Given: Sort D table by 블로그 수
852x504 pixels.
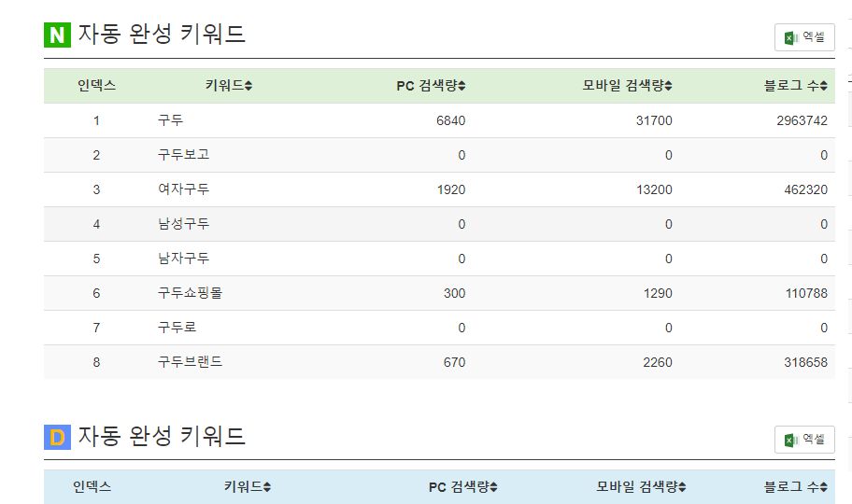Looking at the screenshot, I should click(796, 486).
